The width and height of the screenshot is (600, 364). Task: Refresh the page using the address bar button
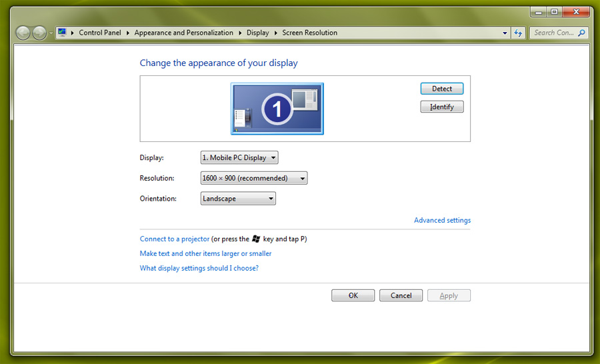pos(519,33)
